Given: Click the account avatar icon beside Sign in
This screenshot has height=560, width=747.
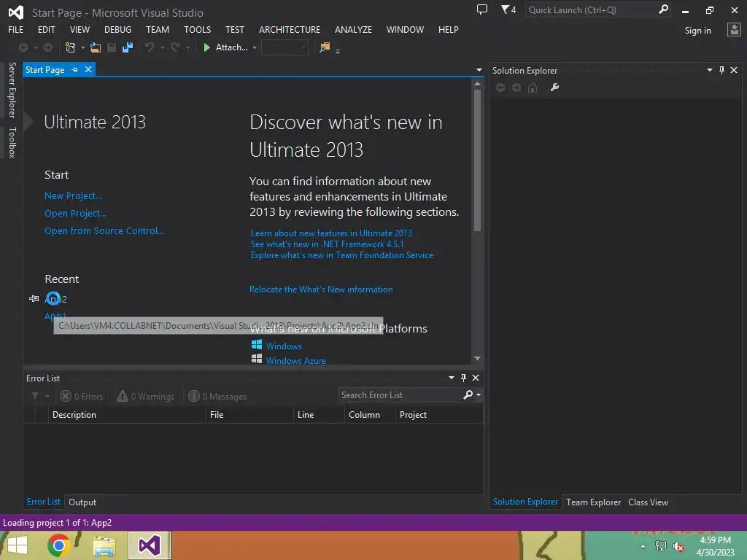Looking at the screenshot, I should click(x=734, y=30).
